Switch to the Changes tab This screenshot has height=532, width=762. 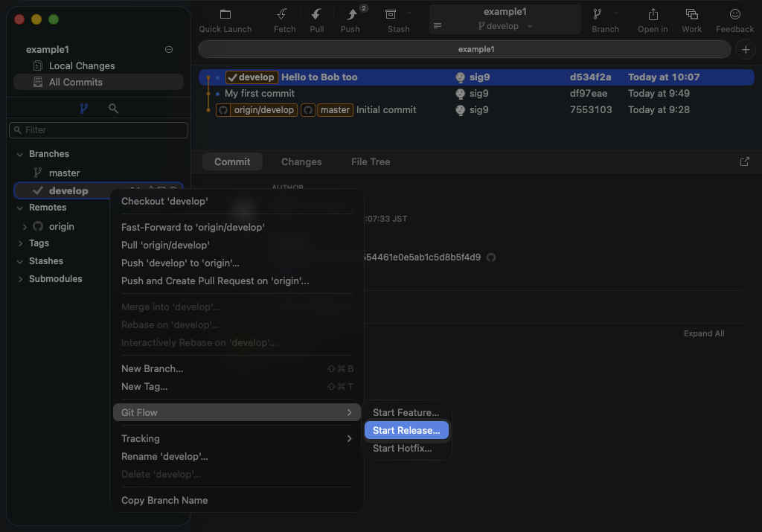tap(301, 161)
